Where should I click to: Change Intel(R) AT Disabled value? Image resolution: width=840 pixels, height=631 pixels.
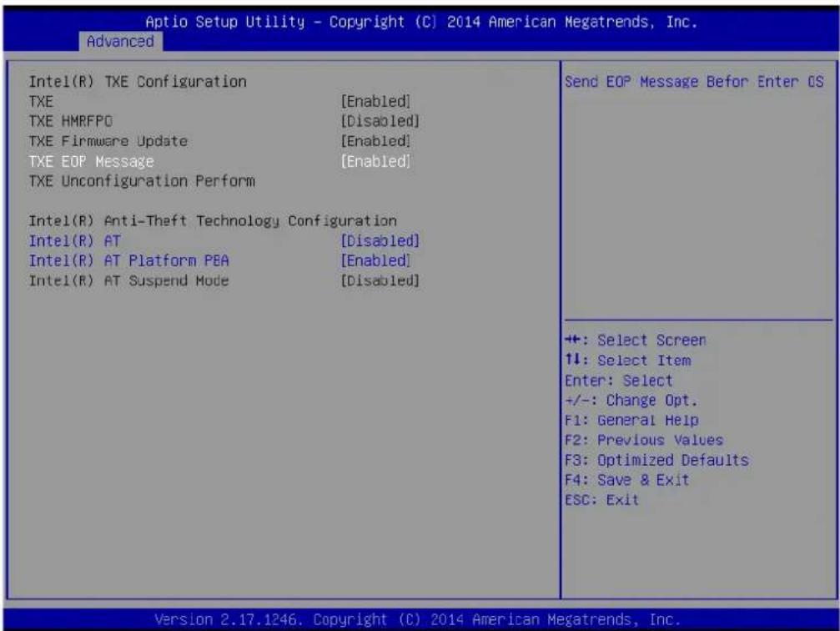pos(380,240)
